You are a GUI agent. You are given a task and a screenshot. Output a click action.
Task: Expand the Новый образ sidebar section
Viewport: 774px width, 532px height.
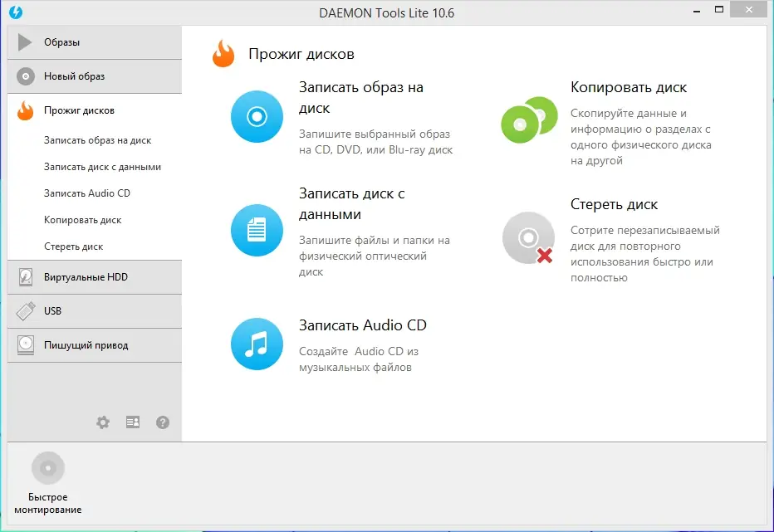94,76
